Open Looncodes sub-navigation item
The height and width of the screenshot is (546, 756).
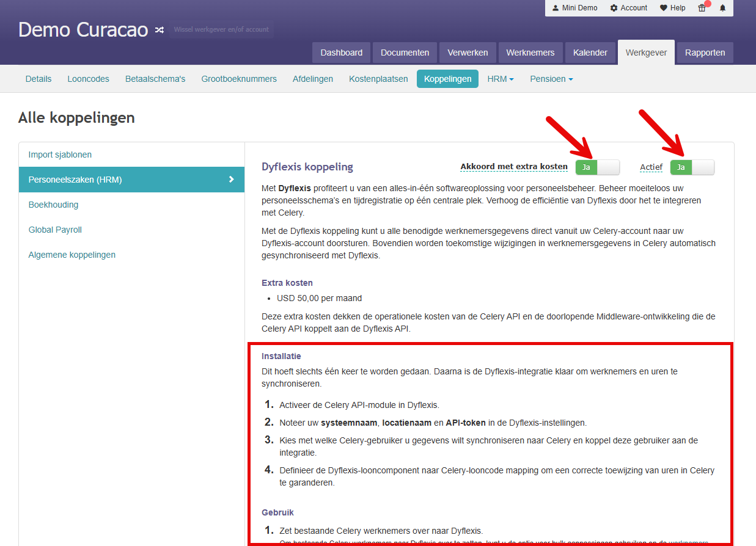click(x=89, y=79)
